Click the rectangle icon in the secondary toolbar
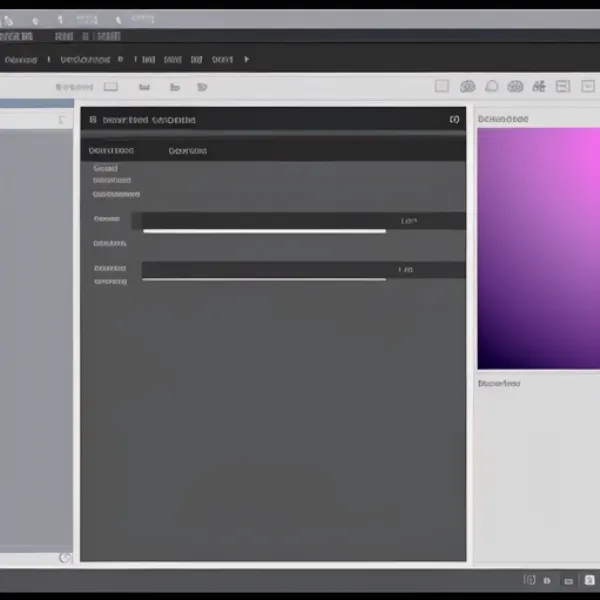Image resolution: width=600 pixels, height=600 pixels. pyautogui.click(x=111, y=87)
